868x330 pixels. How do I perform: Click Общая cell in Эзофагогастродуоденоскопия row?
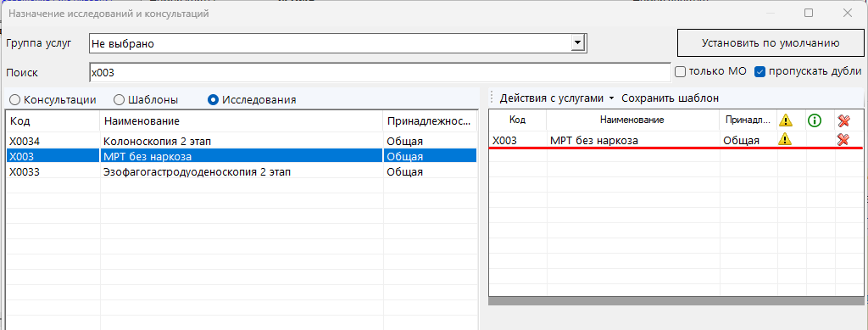[405, 171]
